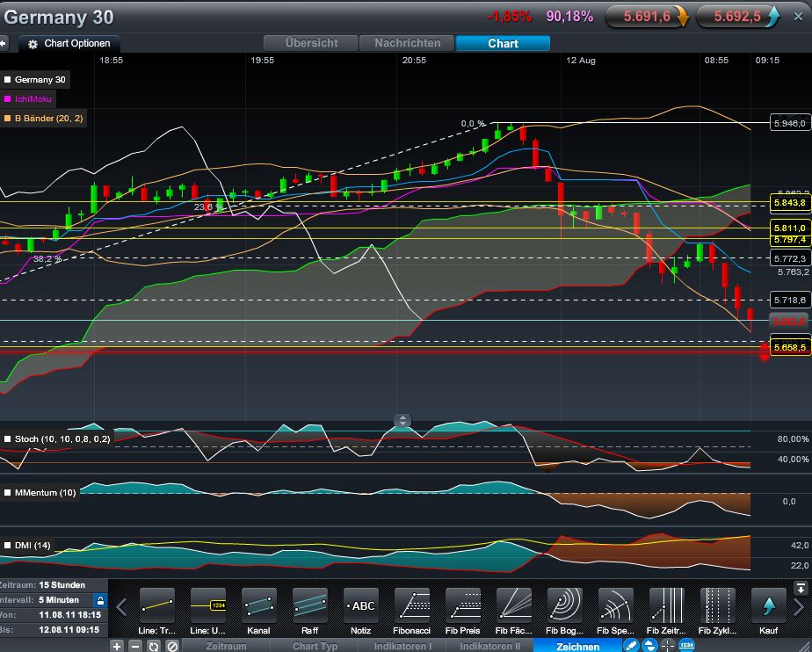Toggle the Germany 30 legend checkbox
Screen dimensions: 812x652
coord(7,80)
